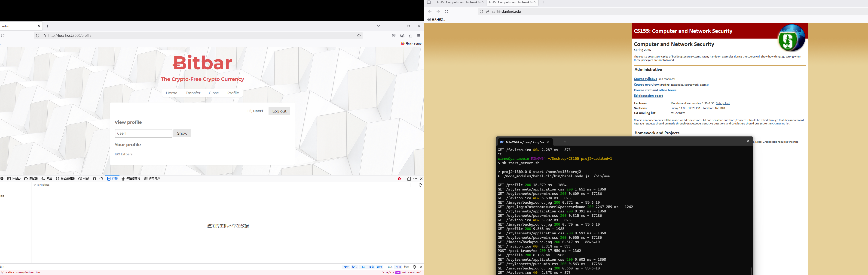Click the Finish setup button
The width and height of the screenshot is (868, 275).
point(411,44)
